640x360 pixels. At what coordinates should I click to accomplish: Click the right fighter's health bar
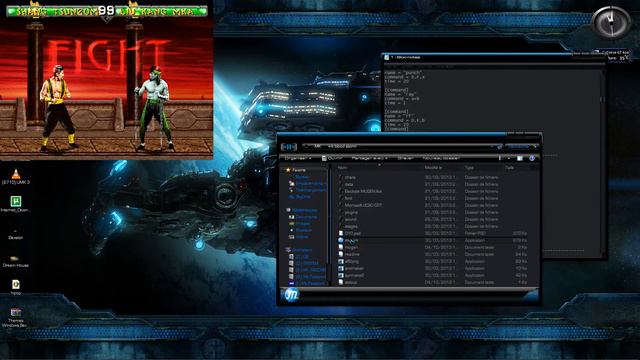162,11
